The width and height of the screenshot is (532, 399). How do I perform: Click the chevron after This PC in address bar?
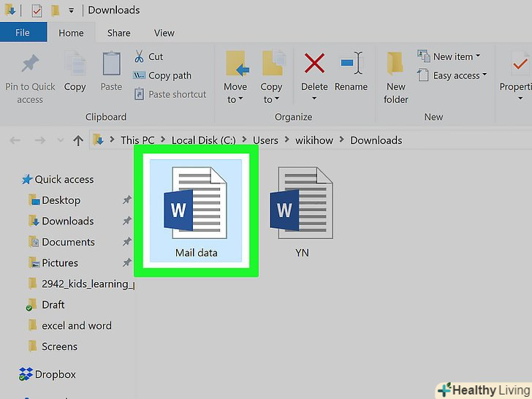[163, 140]
